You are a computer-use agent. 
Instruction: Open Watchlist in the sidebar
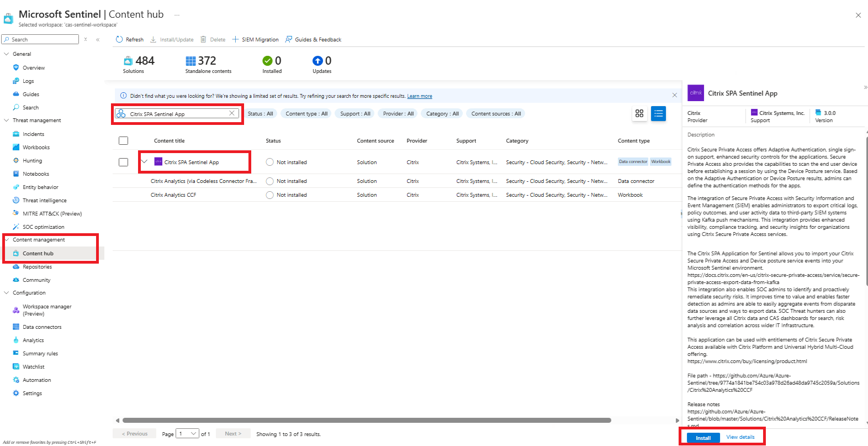click(x=33, y=367)
